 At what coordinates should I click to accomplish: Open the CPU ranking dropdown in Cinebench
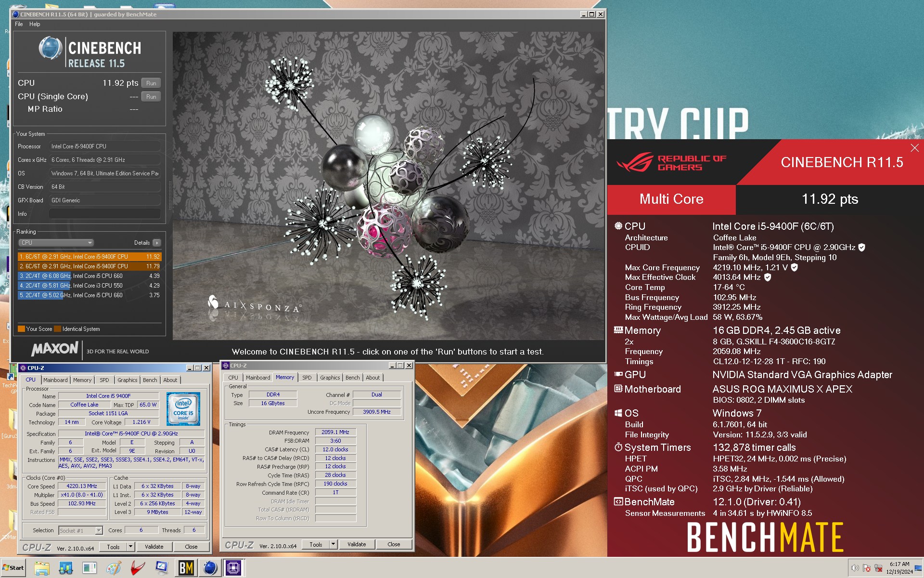pyautogui.click(x=56, y=243)
